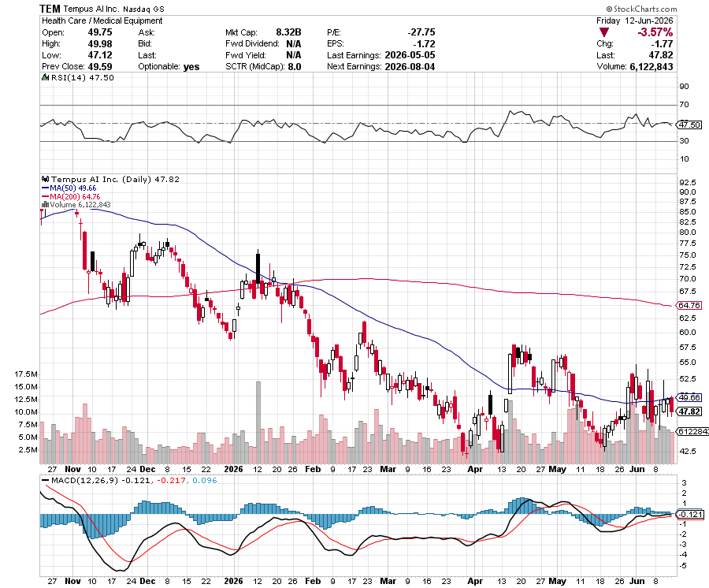The width and height of the screenshot is (709, 588).
Task: Click the May label on MACD date axis
Action: point(557,581)
